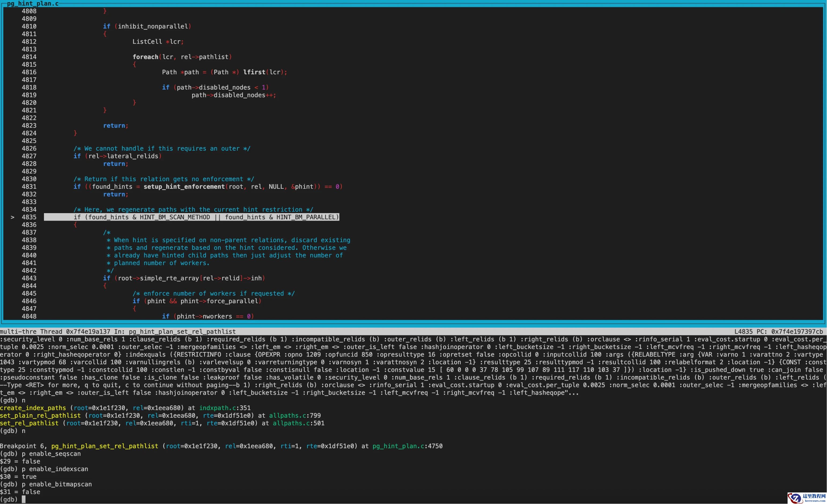
Task: Click the setup_hint_enforcement function call
Action: (184, 187)
